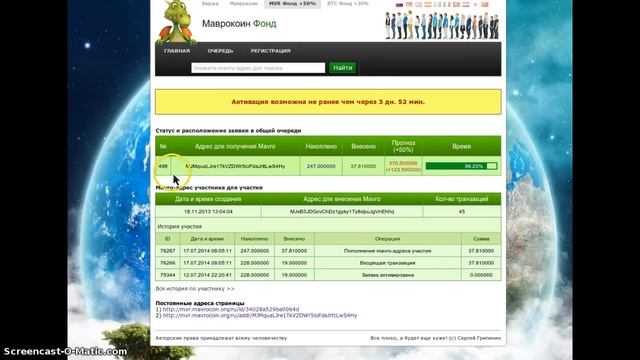Click the Операция column header in history

(388, 239)
